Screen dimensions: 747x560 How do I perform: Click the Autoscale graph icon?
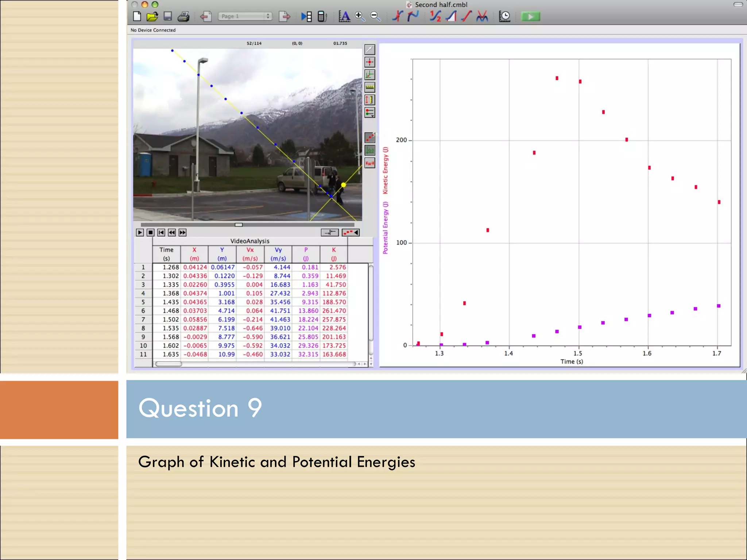click(344, 16)
